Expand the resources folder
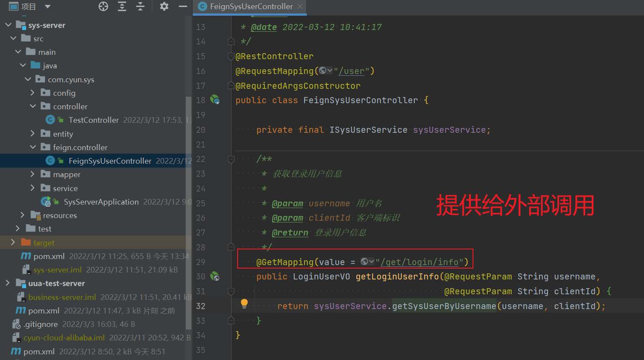Screen dimensions: 644x360 (x=23, y=215)
